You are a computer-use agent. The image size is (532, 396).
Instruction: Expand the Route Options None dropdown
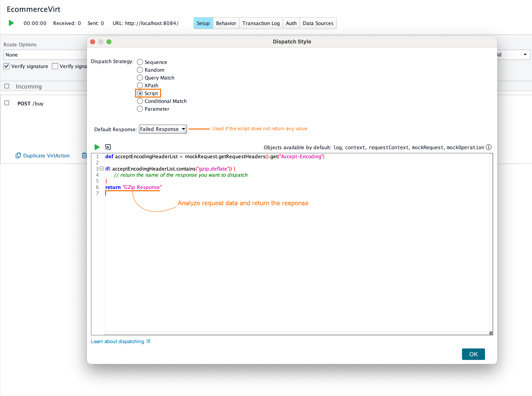45,55
